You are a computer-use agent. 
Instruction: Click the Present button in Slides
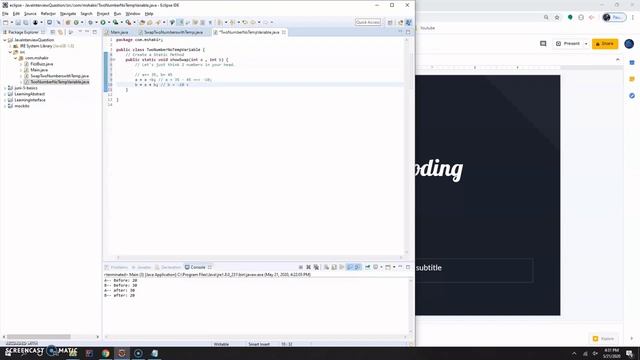point(568,44)
